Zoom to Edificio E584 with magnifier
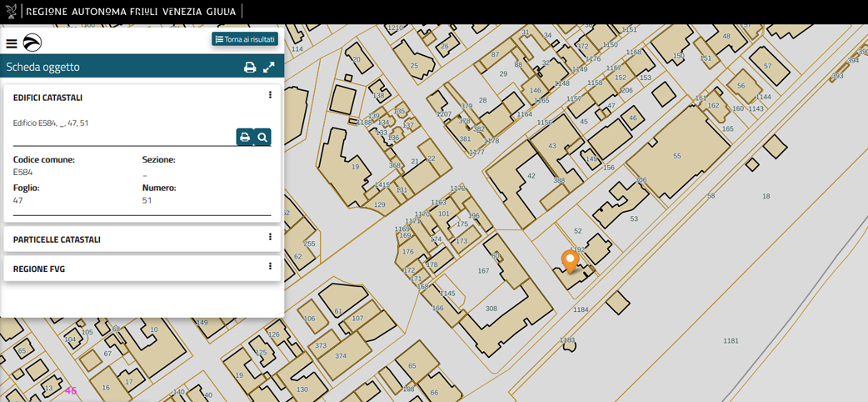The image size is (868, 402). (262, 137)
